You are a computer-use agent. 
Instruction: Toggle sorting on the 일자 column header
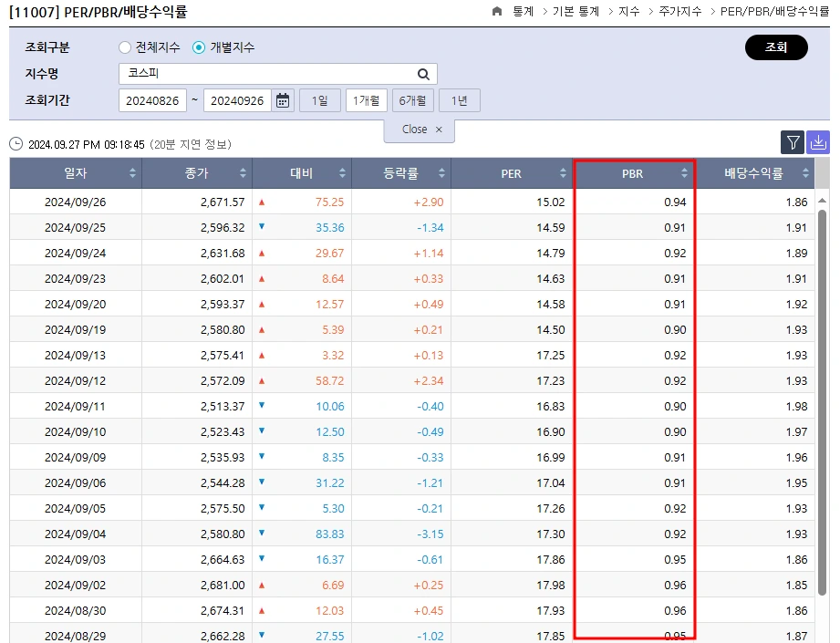(x=132, y=172)
